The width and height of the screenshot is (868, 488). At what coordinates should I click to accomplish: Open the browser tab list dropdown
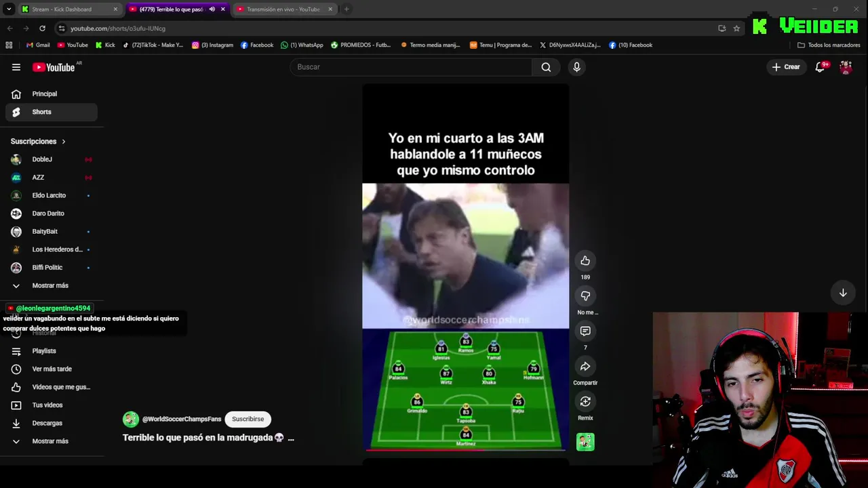(x=9, y=9)
